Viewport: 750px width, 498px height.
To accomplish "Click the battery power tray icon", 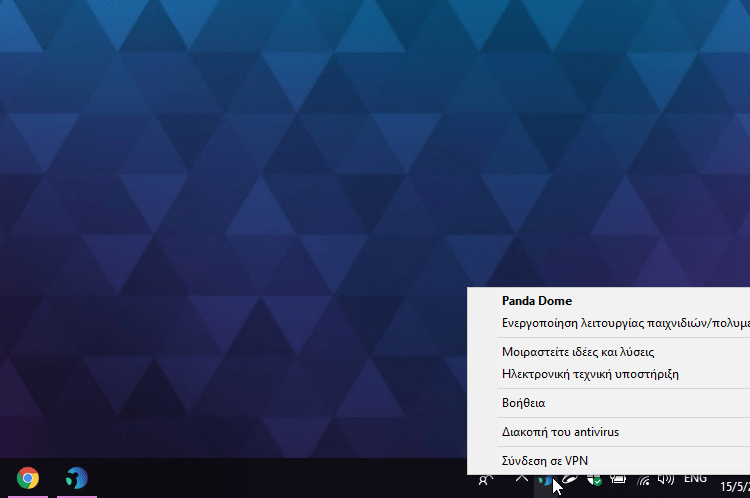I will (618, 479).
